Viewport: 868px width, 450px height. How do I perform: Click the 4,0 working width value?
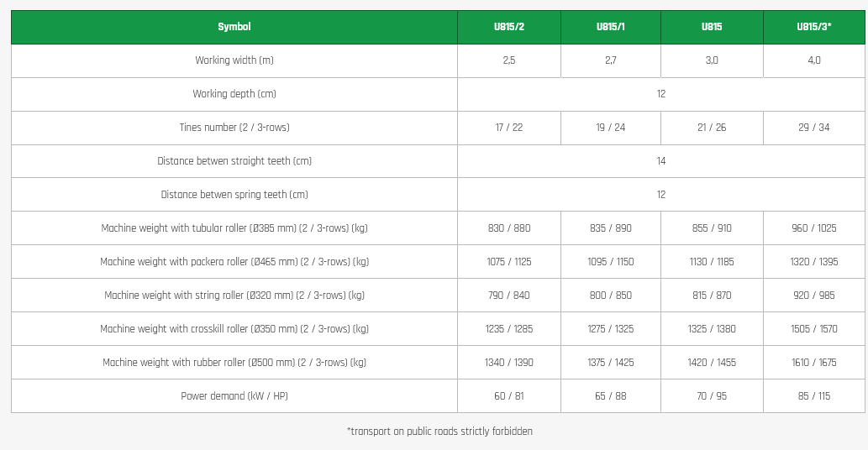814,60
